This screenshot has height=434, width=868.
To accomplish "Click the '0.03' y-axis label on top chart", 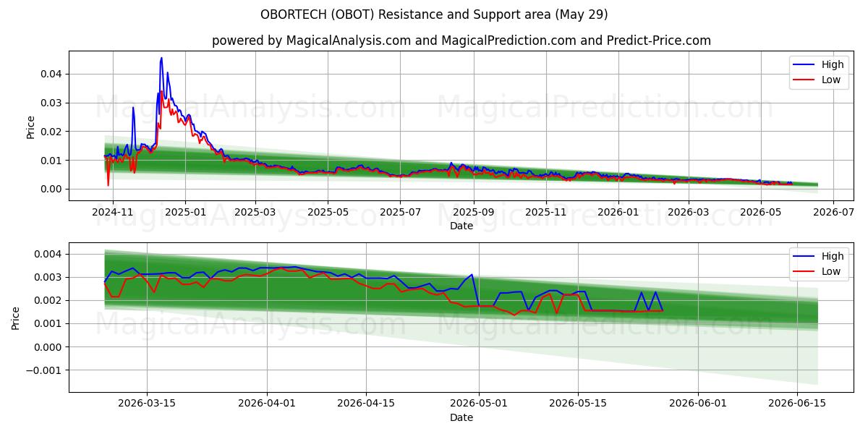I will [53, 103].
